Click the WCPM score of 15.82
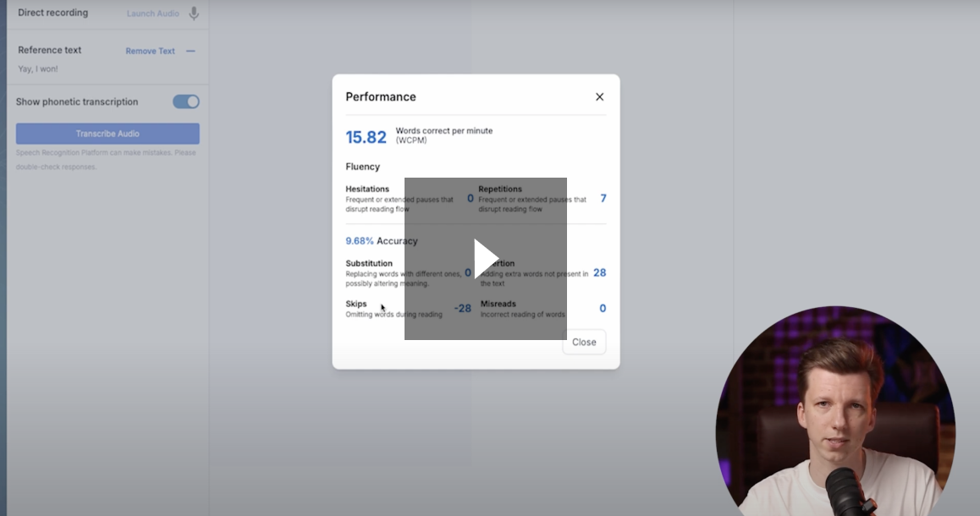 click(x=364, y=134)
